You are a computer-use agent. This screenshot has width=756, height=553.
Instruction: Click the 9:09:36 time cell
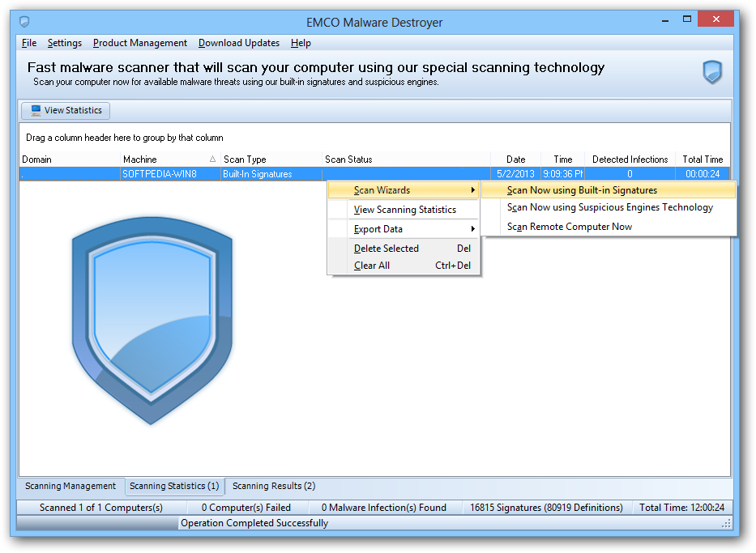tap(562, 174)
